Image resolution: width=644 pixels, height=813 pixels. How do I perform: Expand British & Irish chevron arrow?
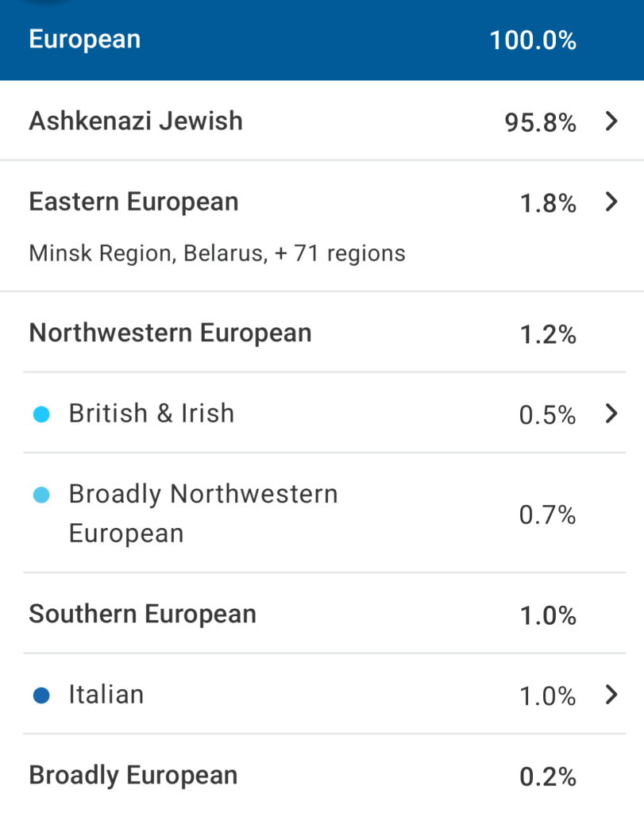611,414
